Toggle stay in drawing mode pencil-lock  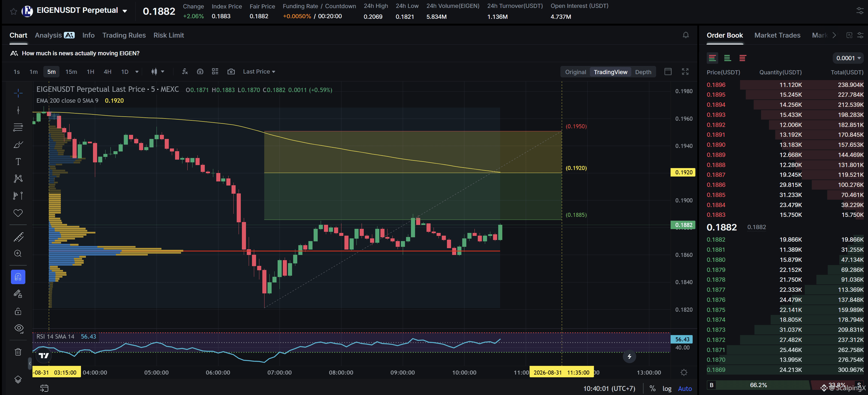click(18, 294)
